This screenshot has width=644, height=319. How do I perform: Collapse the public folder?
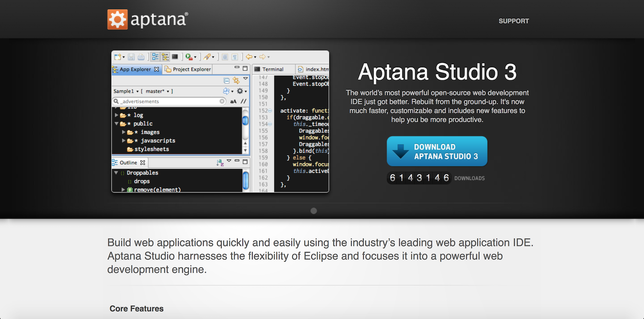pyautogui.click(x=116, y=123)
